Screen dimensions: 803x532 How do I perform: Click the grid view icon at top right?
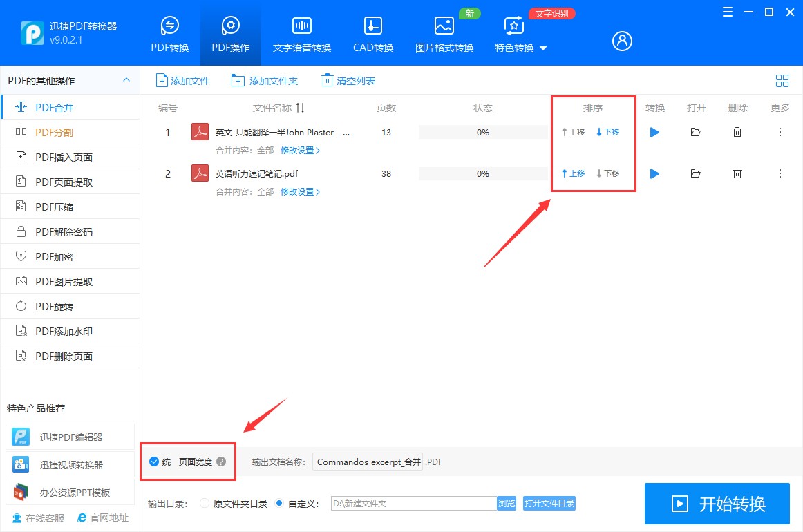pyautogui.click(x=782, y=80)
